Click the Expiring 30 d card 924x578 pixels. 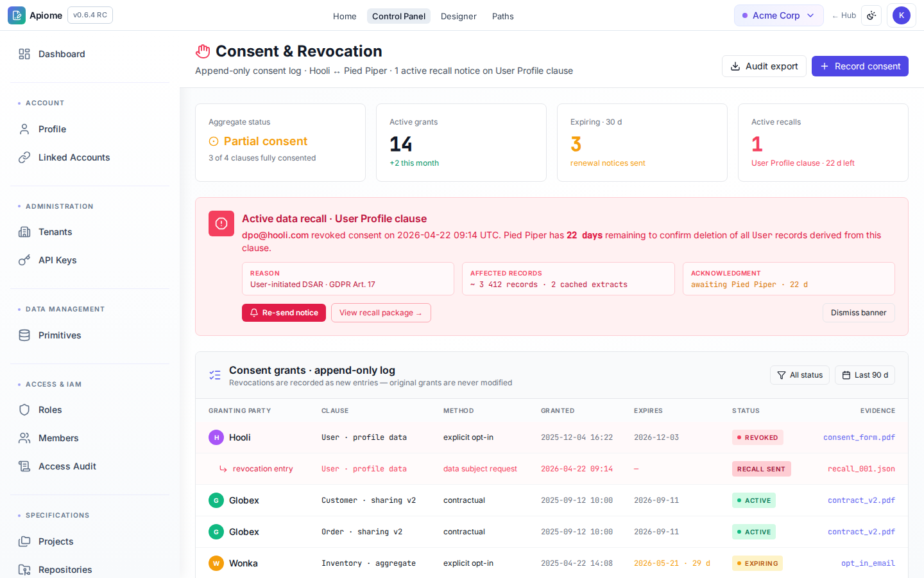(642, 143)
